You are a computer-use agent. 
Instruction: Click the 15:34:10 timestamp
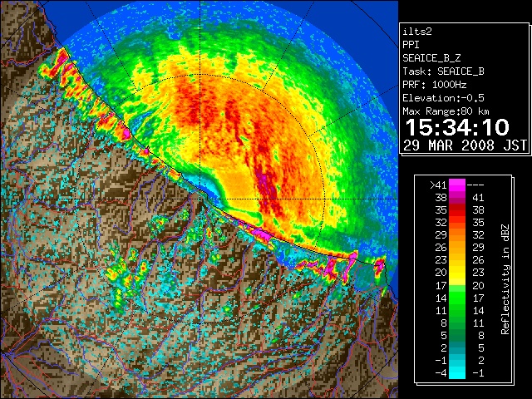pos(457,127)
